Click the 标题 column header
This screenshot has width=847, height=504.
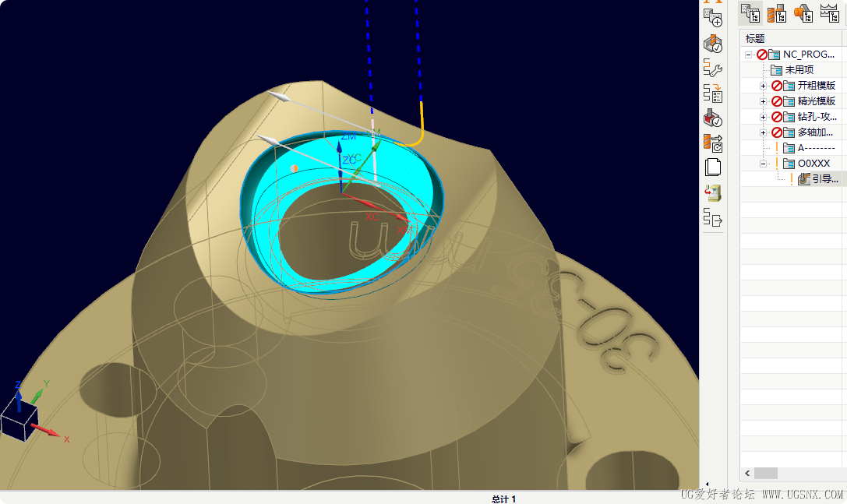pos(755,38)
